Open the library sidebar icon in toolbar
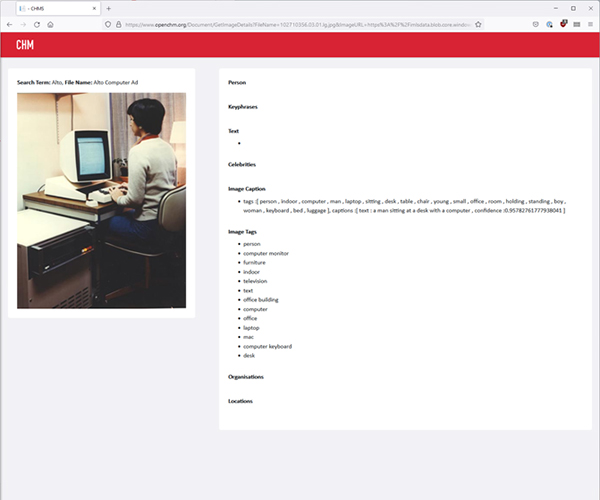600x500 pixels. [577, 24]
